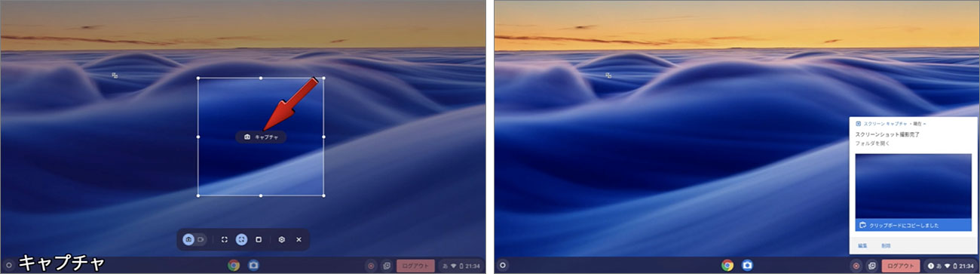Viewport: 980px width, 274px height.
Task: Click the クリップボードにコピーしました banner
Action: click(x=913, y=225)
